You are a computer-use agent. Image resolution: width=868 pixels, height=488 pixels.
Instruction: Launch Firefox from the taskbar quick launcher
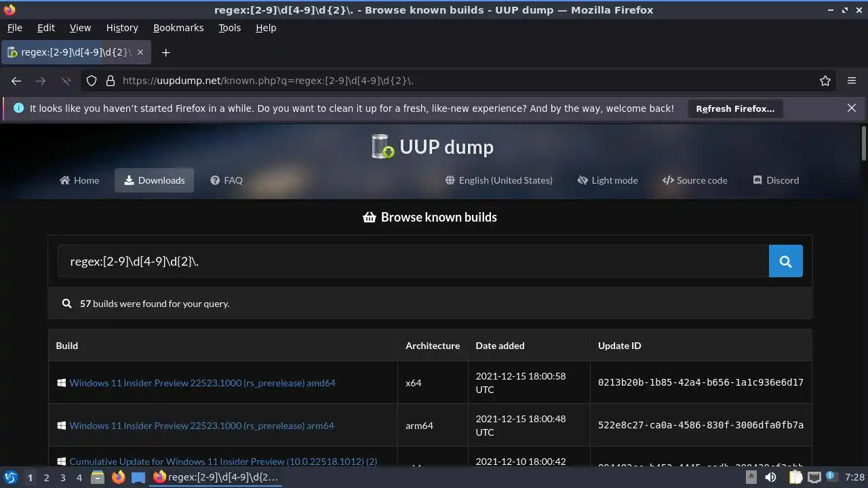118,477
